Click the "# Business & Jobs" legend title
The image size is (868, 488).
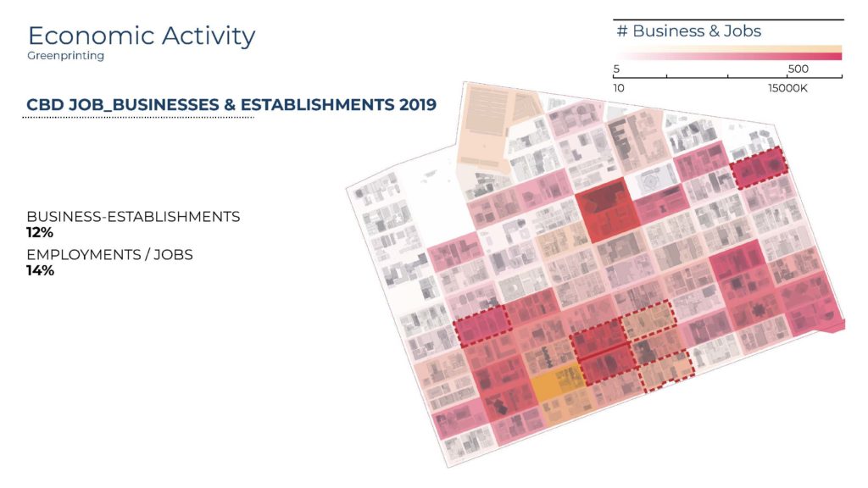pos(688,31)
